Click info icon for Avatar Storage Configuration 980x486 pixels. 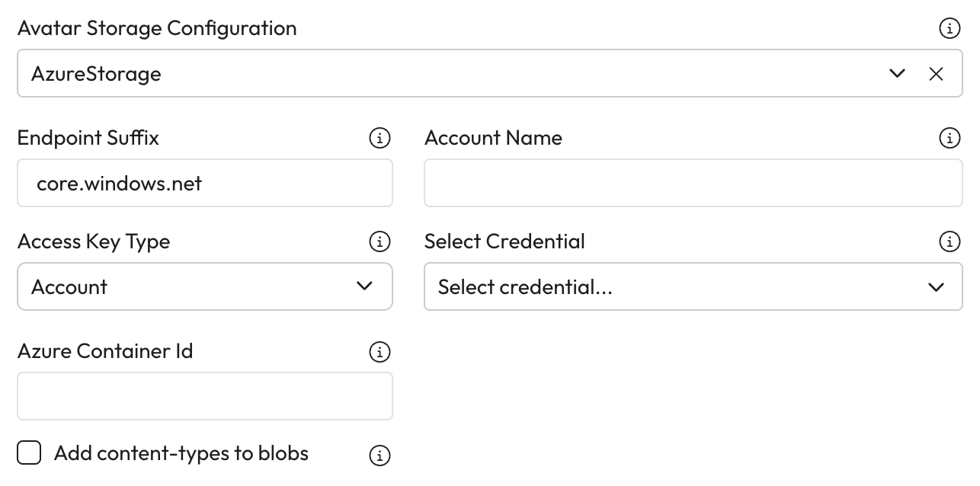click(949, 29)
